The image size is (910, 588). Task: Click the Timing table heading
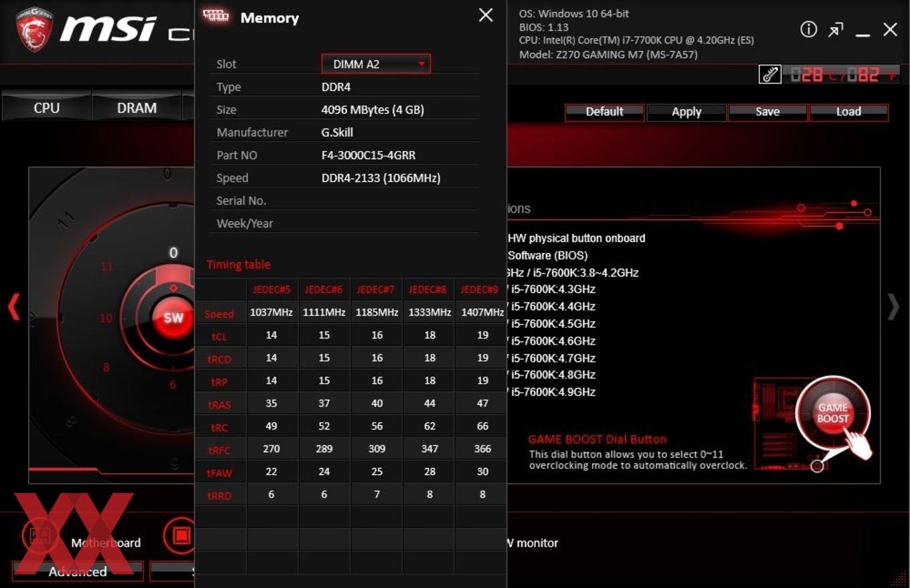(238, 264)
